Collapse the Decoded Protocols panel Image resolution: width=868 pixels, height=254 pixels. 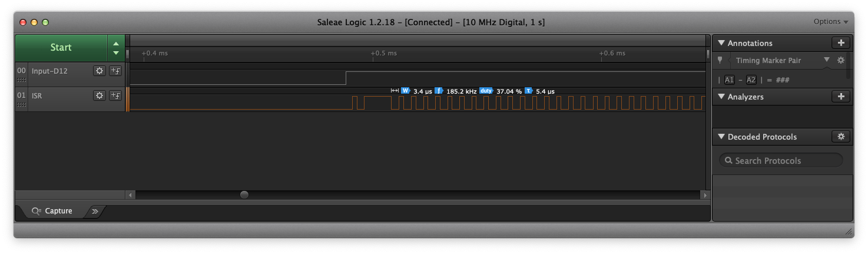click(x=721, y=137)
